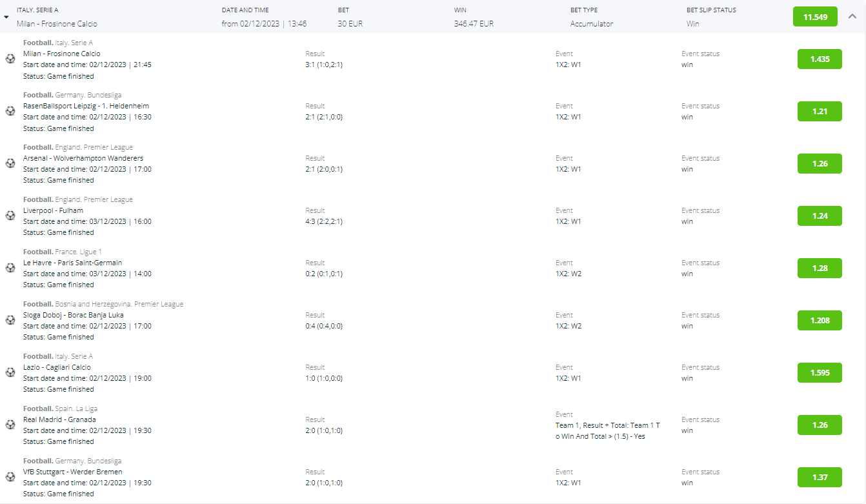Click start time 02/12/2023 | 16:30 for Leipzig
The image size is (866, 504).
click(121, 117)
